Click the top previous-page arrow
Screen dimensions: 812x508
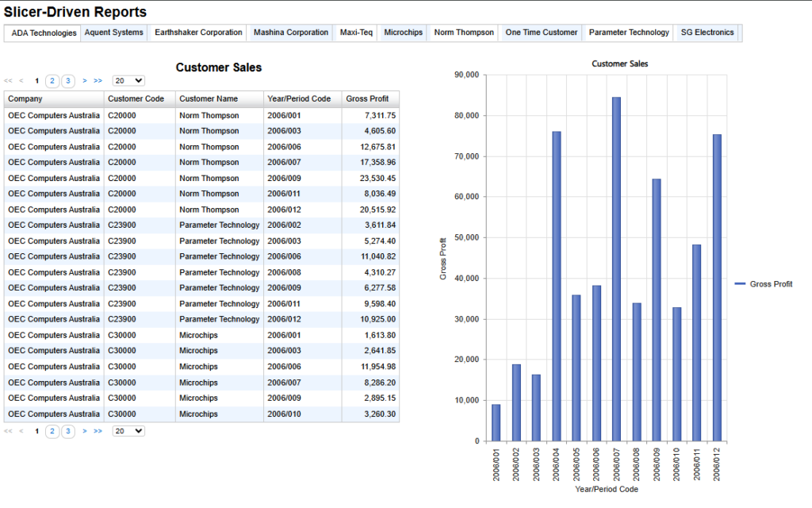coord(21,81)
